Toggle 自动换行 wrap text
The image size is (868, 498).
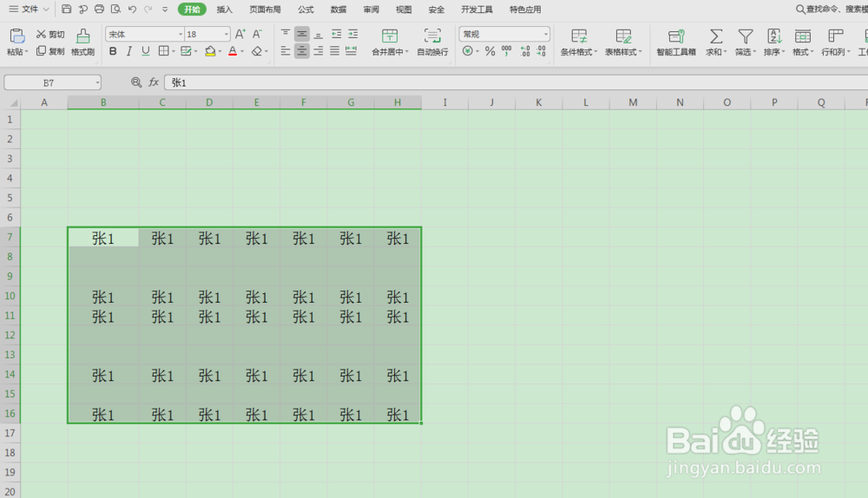(432, 42)
